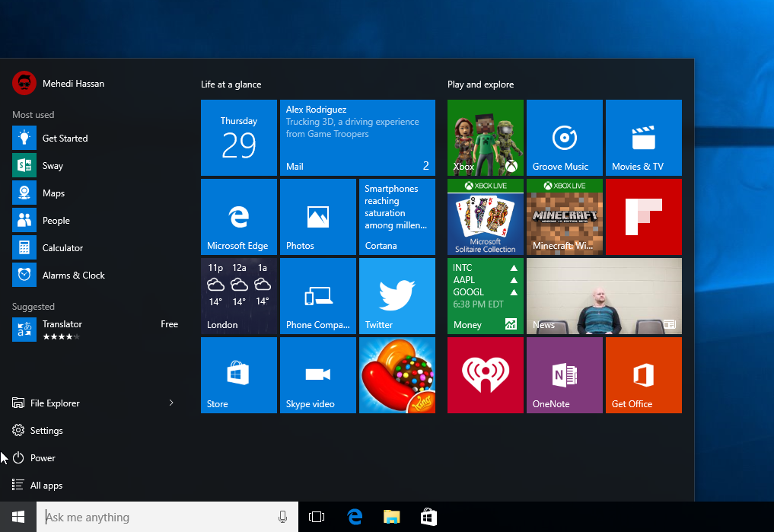774x532 pixels.
Task: Open the London weather tile
Action: [x=239, y=296]
